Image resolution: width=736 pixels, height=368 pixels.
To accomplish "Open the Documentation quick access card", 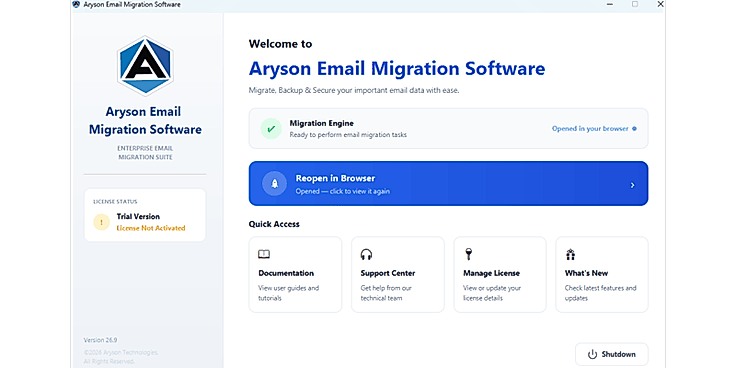I will click(x=295, y=275).
